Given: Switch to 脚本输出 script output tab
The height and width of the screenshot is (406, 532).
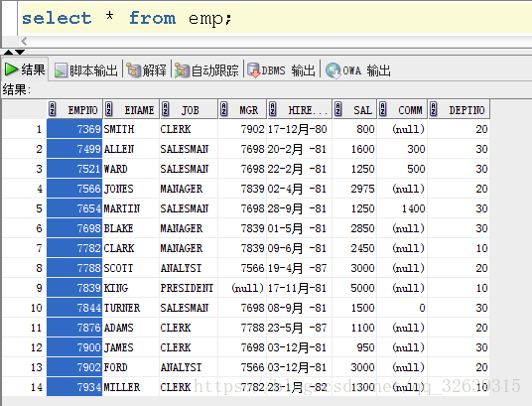Looking at the screenshot, I should pyautogui.click(x=85, y=70).
